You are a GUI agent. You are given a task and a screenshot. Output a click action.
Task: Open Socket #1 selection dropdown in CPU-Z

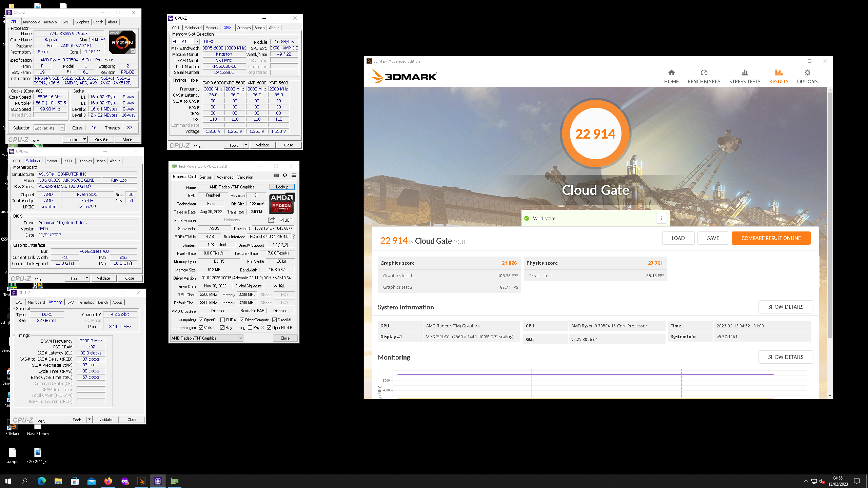click(x=62, y=128)
